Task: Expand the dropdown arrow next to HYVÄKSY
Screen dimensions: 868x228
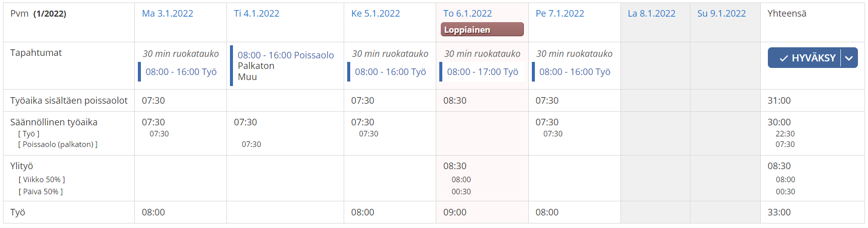Action: click(849, 58)
